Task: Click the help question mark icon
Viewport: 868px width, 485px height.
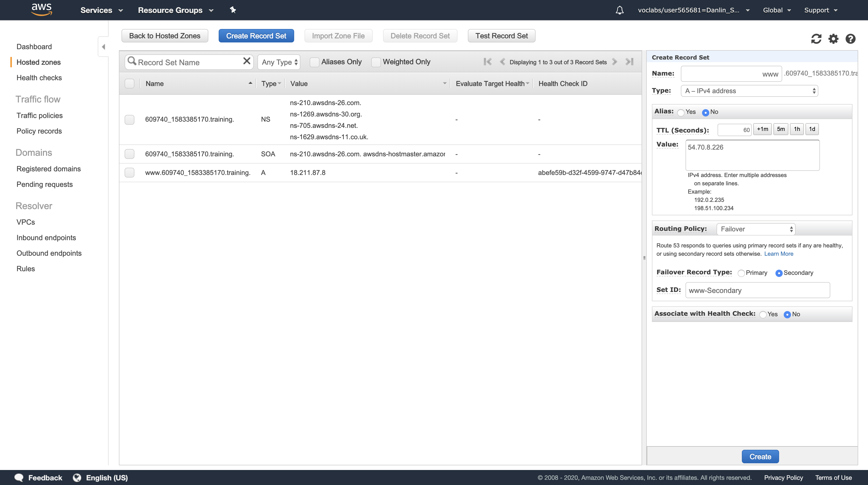Action: click(x=850, y=39)
